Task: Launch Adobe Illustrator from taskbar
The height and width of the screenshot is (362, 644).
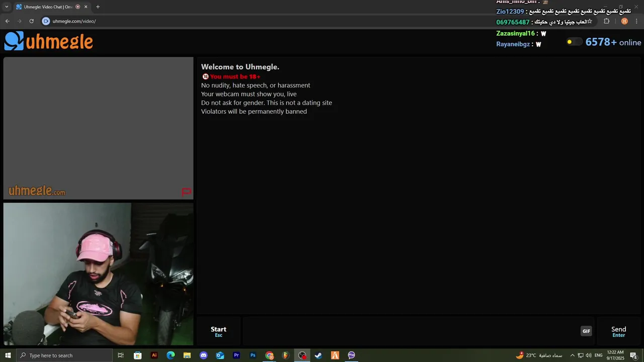Action: (154, 355)
